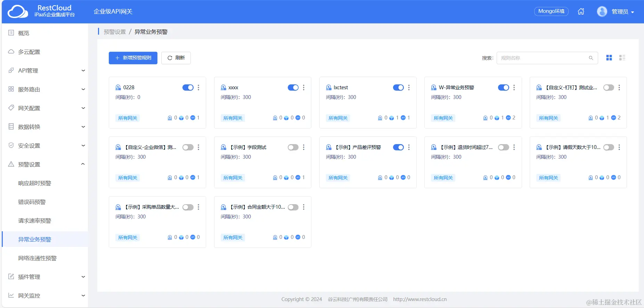
Task: Open more options for 【示例】产品差评预警 card
Action: pos(409,147)
